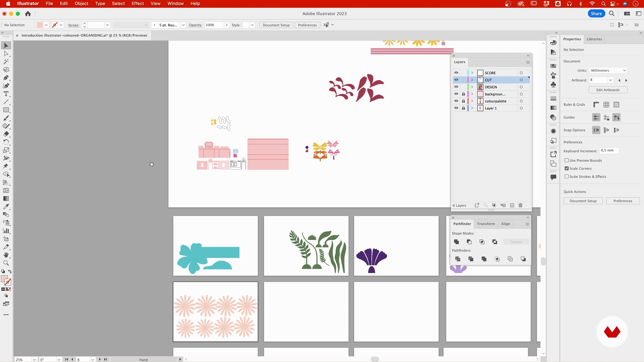This screenshot has height=362, width=644.
Task: Select the Scale tool
Action: click(6, 150)
